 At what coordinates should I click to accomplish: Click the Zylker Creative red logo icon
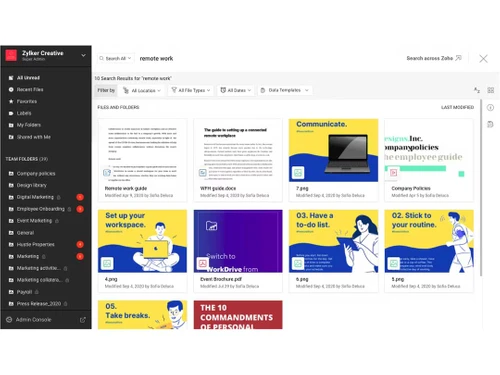tap(11, 55)
